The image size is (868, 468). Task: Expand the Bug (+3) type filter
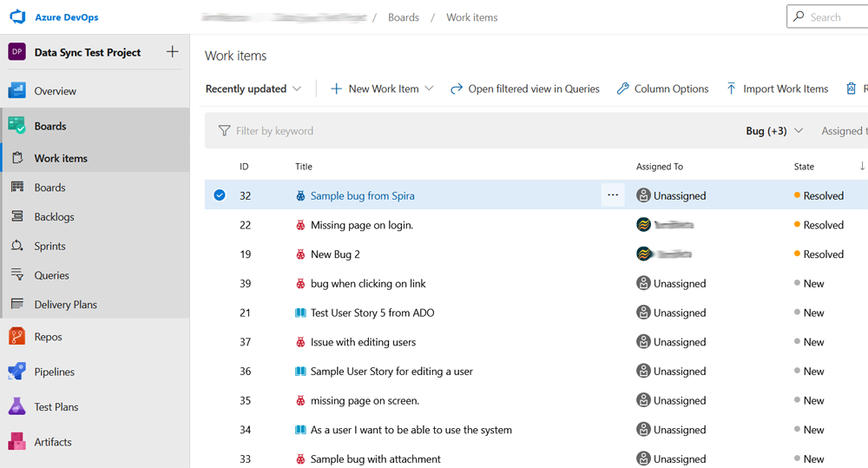tap(774, 131)
